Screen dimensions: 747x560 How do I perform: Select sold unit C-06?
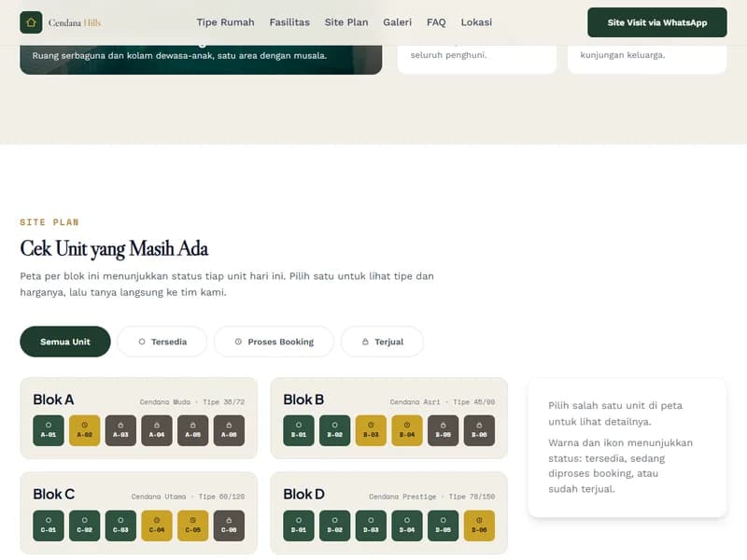(x=229, y=525)
